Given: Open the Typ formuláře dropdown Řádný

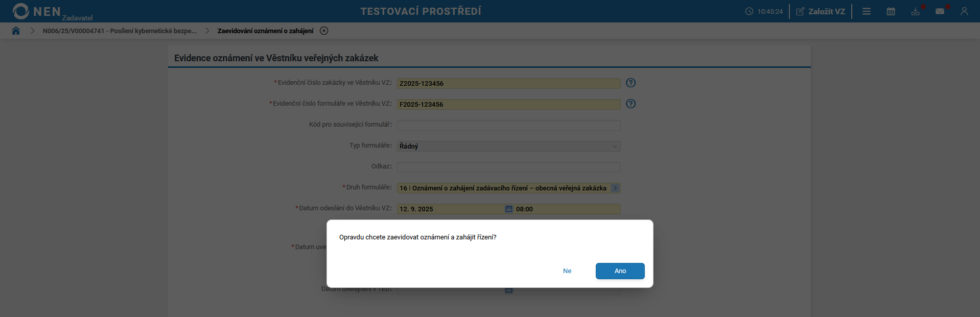Looking at the screenshot, I should point(508,146).
